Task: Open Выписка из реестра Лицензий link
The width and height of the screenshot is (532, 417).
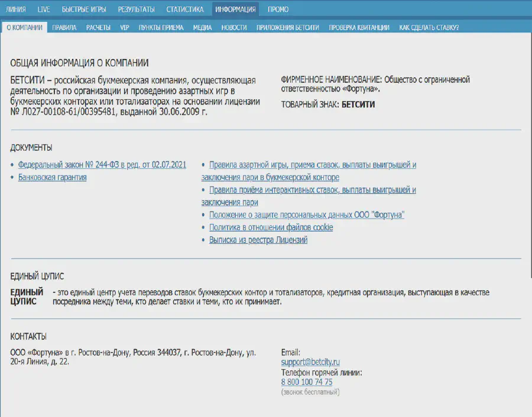Action: (x=258, y=240)
